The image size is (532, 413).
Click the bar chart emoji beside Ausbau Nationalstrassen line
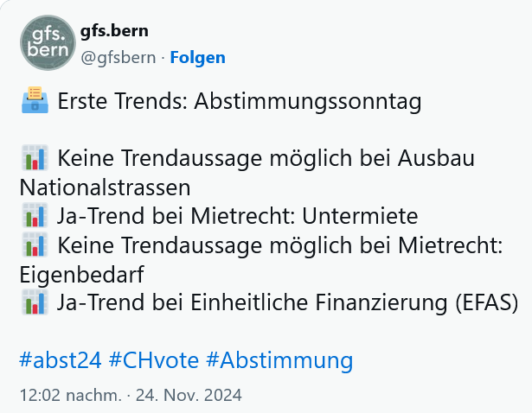tap(34, 159)
